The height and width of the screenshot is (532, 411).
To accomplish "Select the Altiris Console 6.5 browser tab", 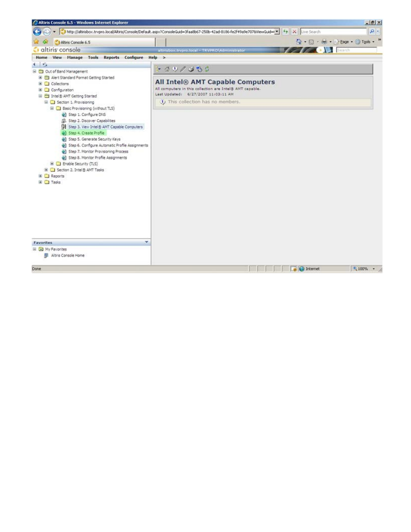I will pyautogui.click(x=103, y=42).
